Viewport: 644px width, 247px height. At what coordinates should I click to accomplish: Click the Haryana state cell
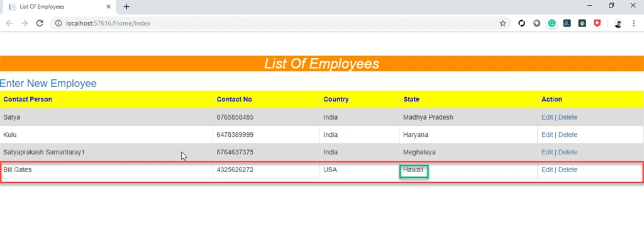click(468, 135)
